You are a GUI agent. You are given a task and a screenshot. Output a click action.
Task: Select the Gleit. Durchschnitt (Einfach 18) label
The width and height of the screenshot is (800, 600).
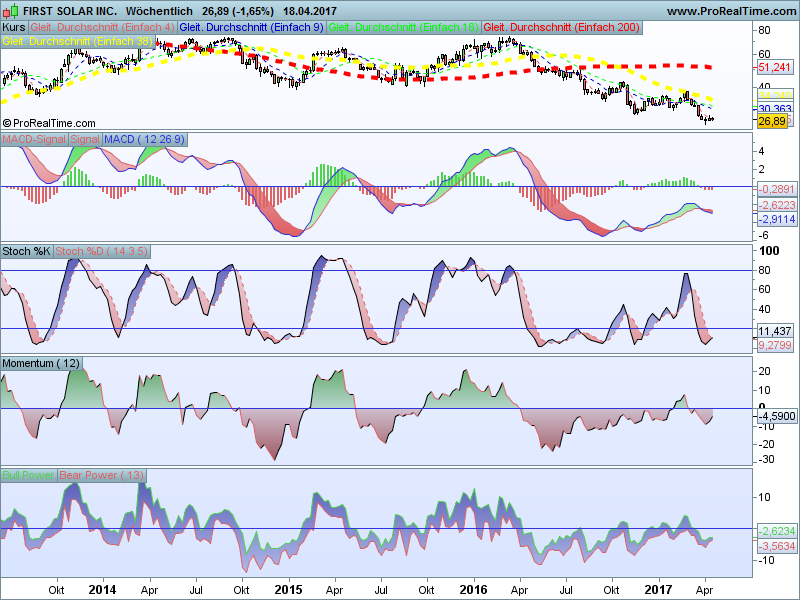(404, 28)
